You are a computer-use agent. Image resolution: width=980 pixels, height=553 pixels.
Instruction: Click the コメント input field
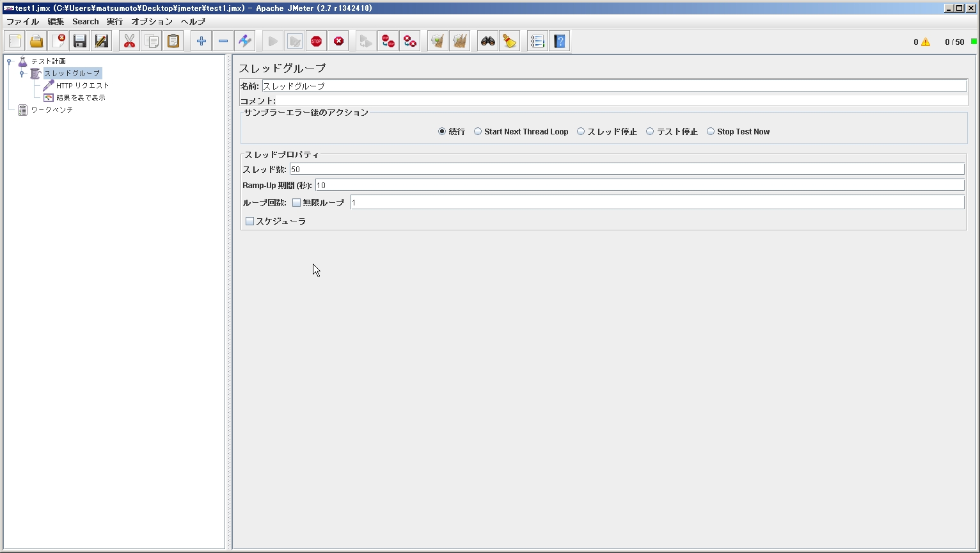point(622,100)
